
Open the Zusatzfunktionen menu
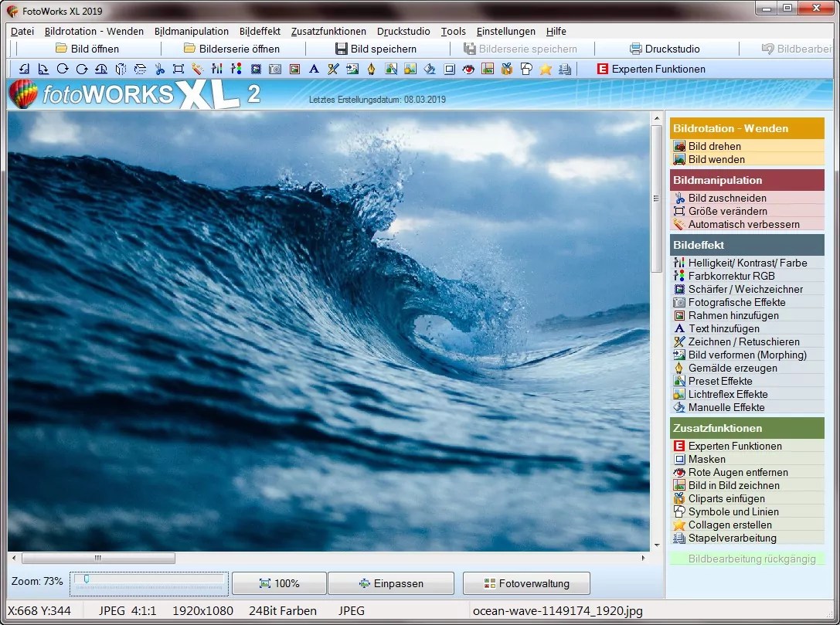pyautogui.click(x=328, y=31)
